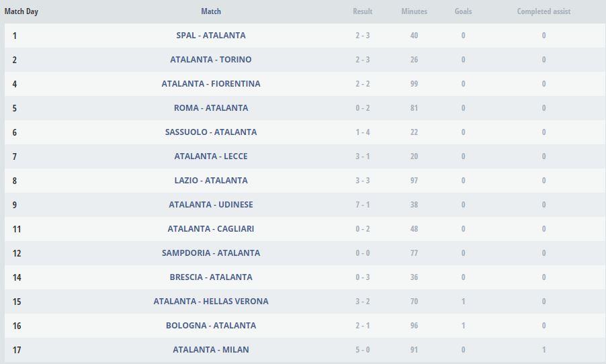Click the SAMPDORIA - ATALANTA match link
Image resolution: width=606 pixels, height=364 pixels.
pos(211,253)
